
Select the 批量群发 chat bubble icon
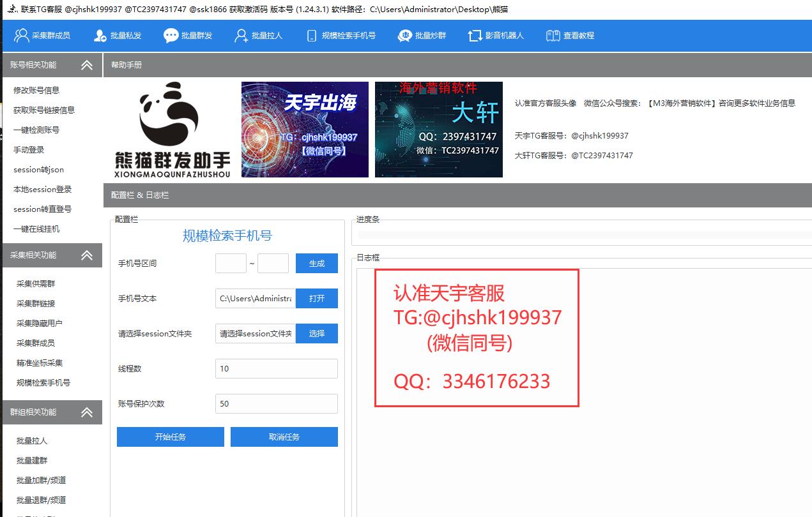[171, 36]
